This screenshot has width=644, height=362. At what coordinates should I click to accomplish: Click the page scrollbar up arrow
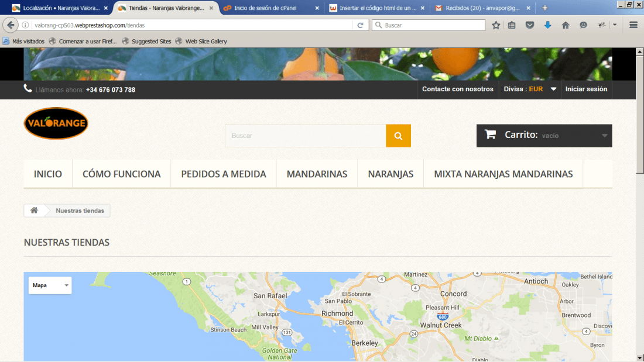coord(639,51)
